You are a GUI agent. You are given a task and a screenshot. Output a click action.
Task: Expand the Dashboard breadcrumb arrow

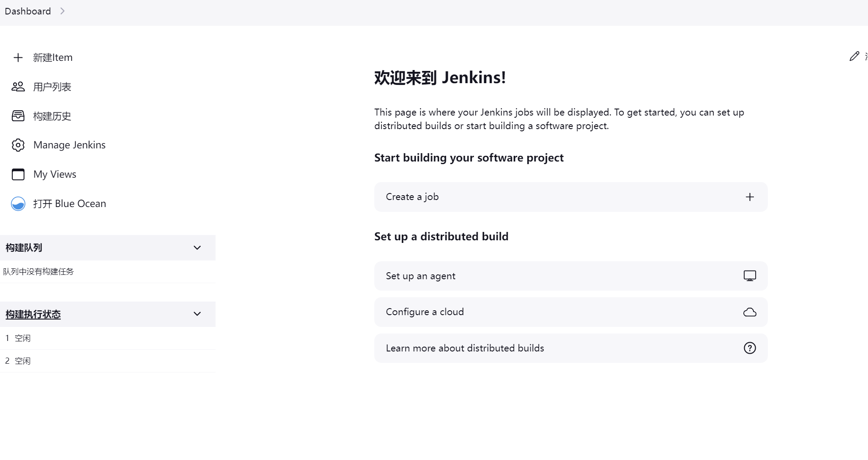click(63, 11)
